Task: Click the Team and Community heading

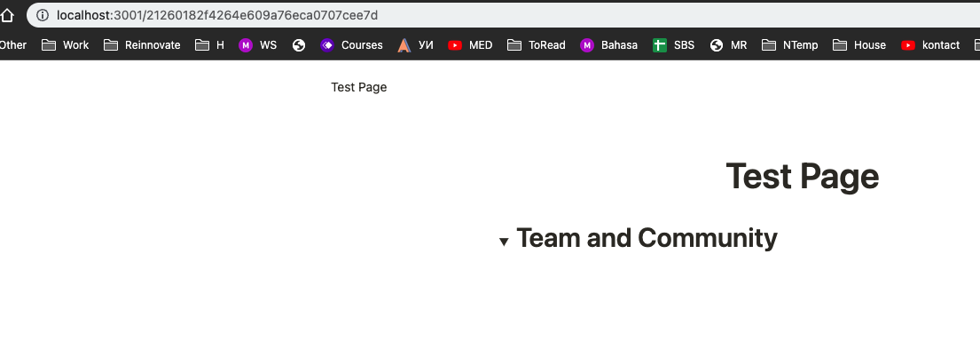Action: [x=647, y=238]
